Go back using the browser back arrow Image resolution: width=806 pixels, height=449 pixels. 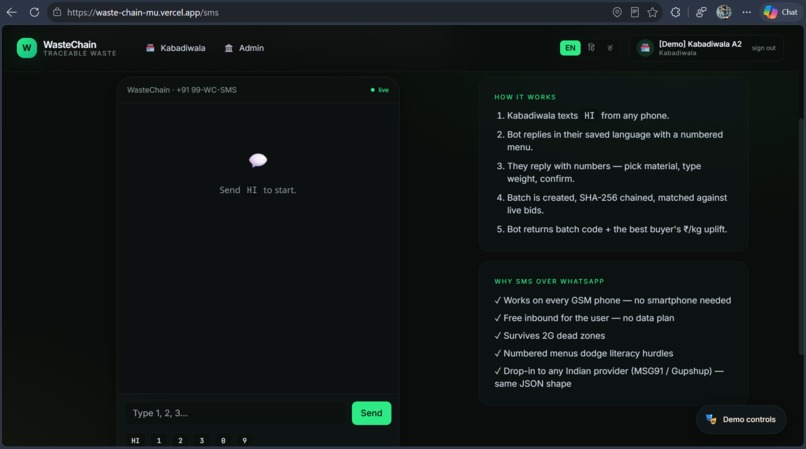pos(11,12)
